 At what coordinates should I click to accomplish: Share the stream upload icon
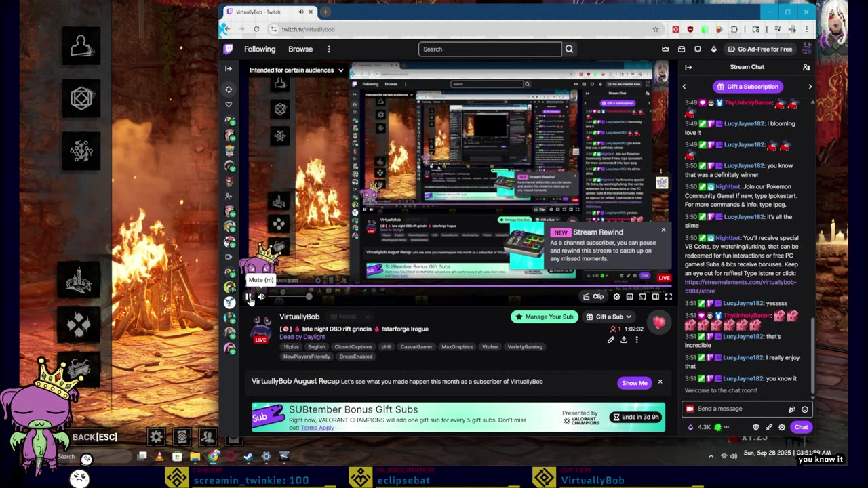coord(624,340)
